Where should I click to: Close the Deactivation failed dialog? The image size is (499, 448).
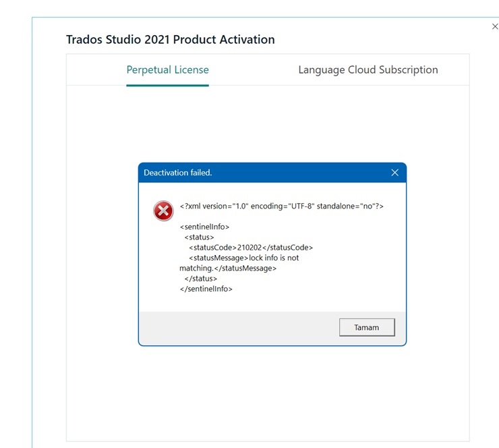tap(394, 173)
